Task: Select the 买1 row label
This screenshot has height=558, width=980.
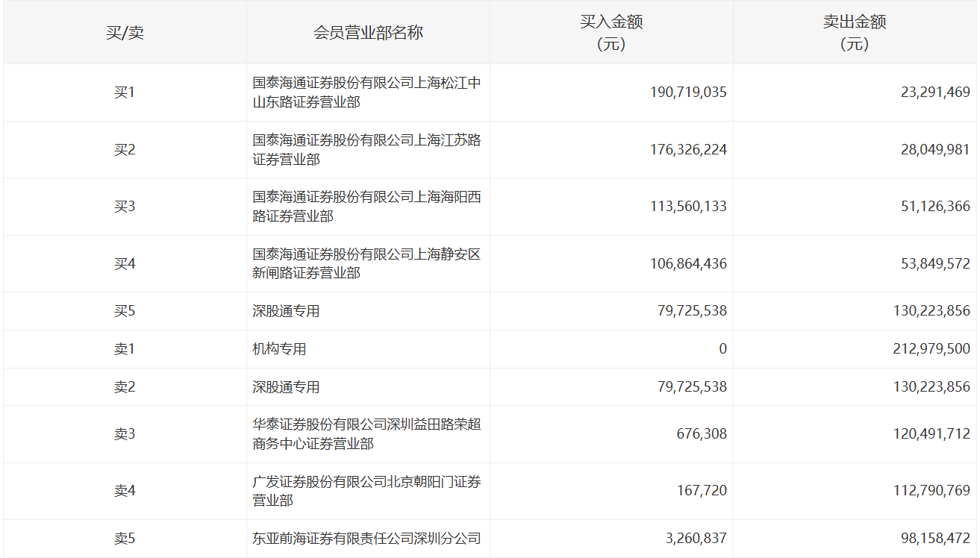Action: tap(125, 93)
